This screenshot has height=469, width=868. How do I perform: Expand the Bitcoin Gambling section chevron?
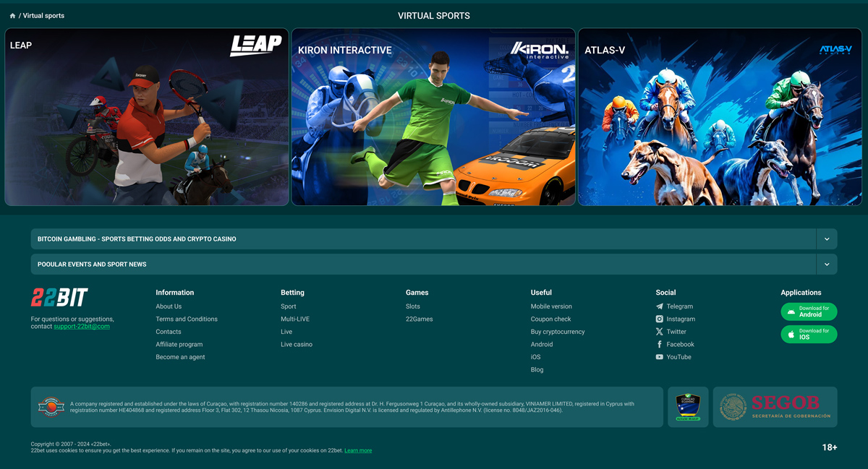827,239
